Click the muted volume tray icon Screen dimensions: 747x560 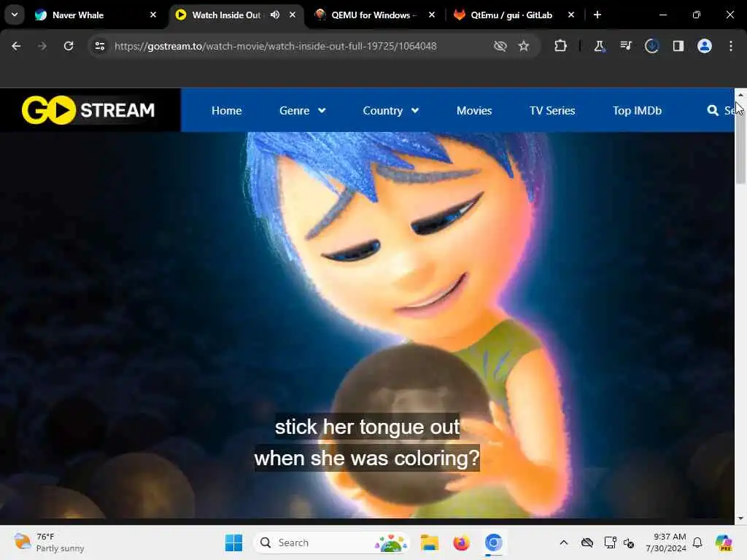click(629, 542)
